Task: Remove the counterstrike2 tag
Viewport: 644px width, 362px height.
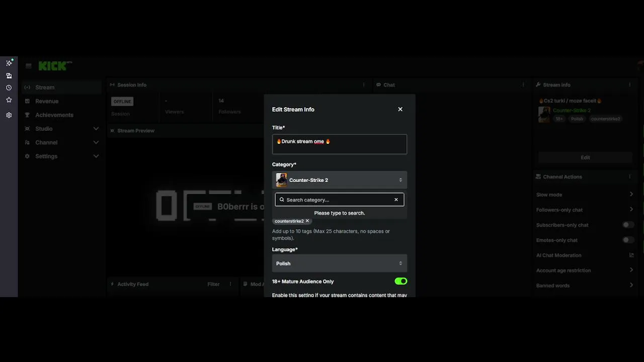Action: 307,221
